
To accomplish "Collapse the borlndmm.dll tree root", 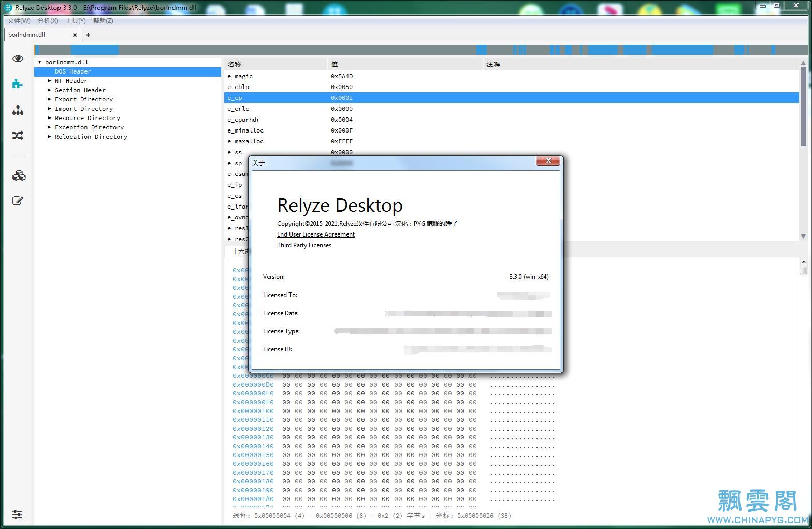I will pyautogui.click(x=40, y=62).
